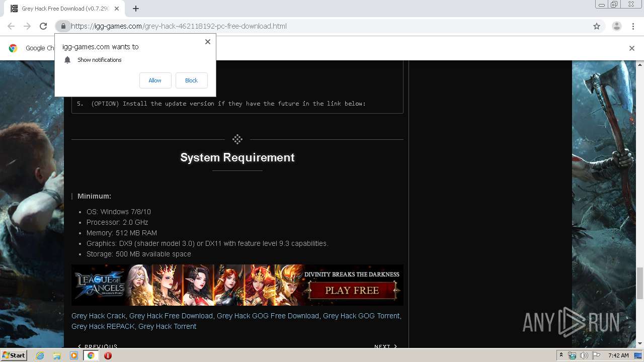Click the browser forward arrow
This screenshot has height=362, width=644.
[27, 26]
